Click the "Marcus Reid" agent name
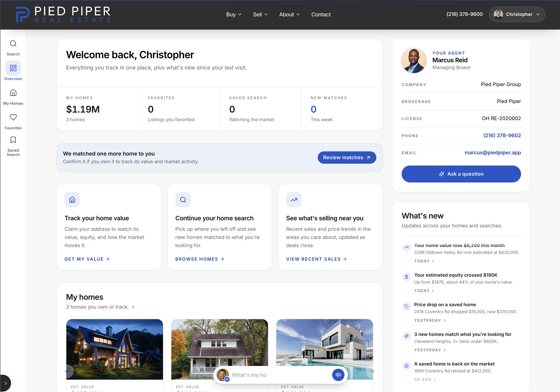 point(450,60)
